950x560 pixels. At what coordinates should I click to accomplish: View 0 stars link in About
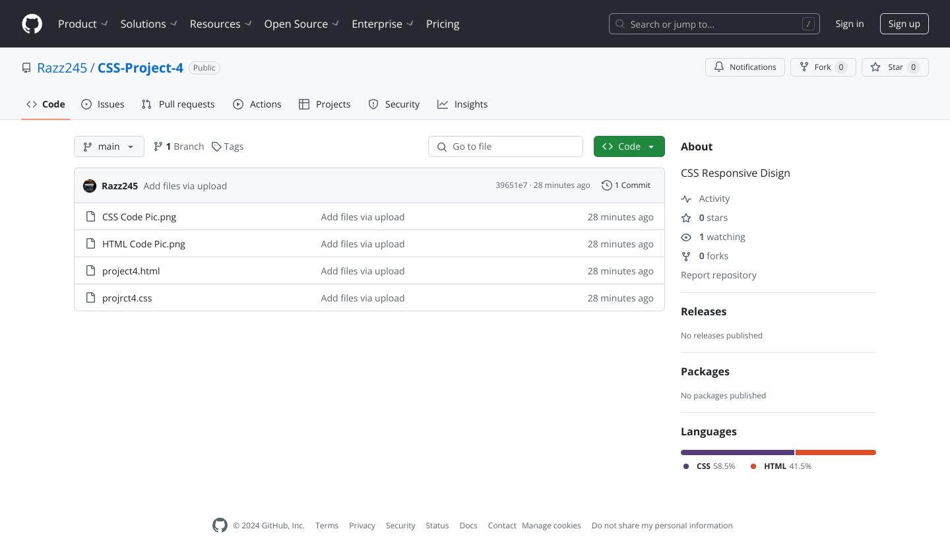[x=705, y=218]
